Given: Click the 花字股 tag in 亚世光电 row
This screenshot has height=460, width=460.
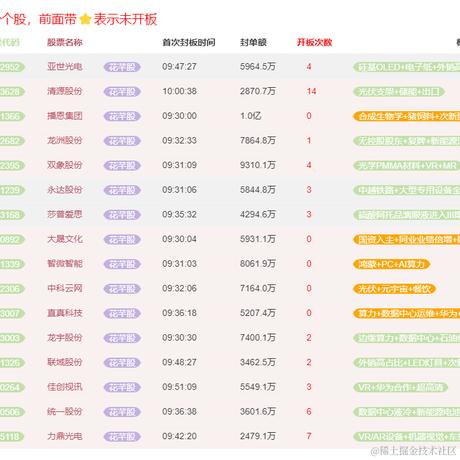Looking at the screenshot, I should 122,67.
